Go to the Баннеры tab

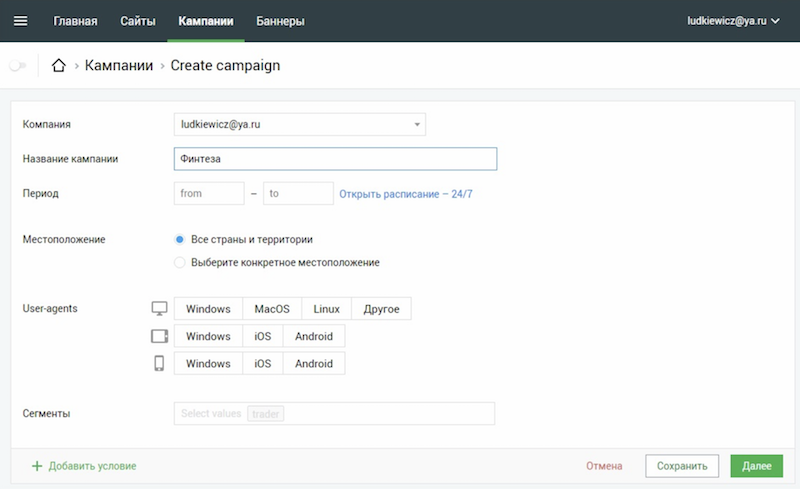click(x=280, y=21)
